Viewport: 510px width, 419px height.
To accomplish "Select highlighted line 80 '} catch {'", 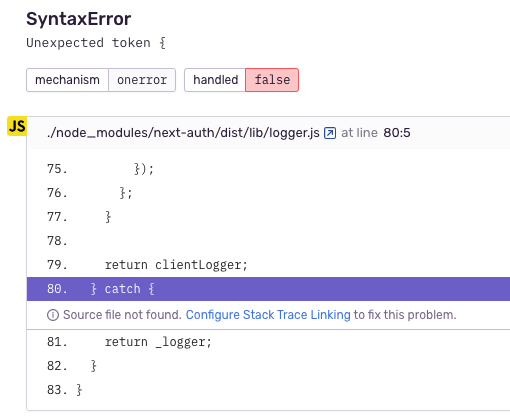I will tap(268, 289).
